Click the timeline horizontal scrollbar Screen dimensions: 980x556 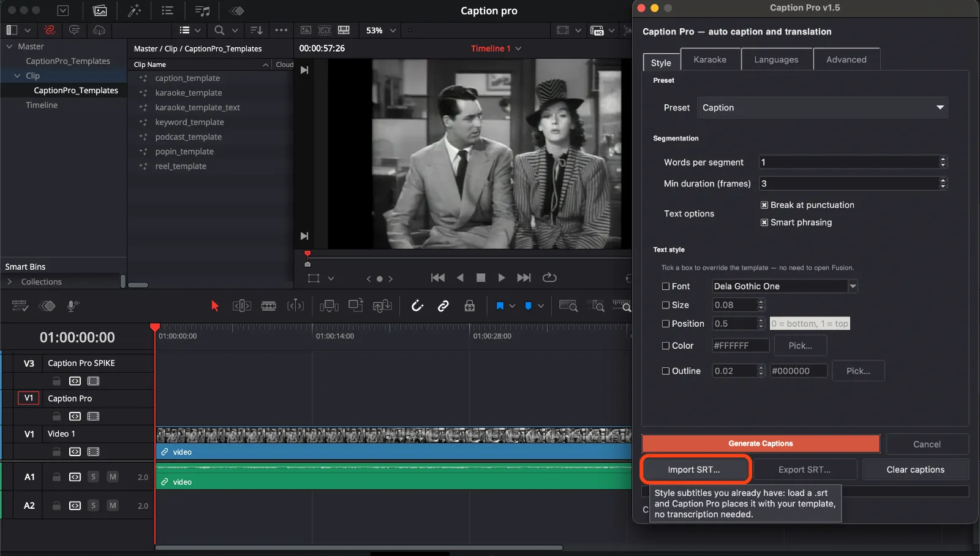pyautogui.click(x=359, y=548)
